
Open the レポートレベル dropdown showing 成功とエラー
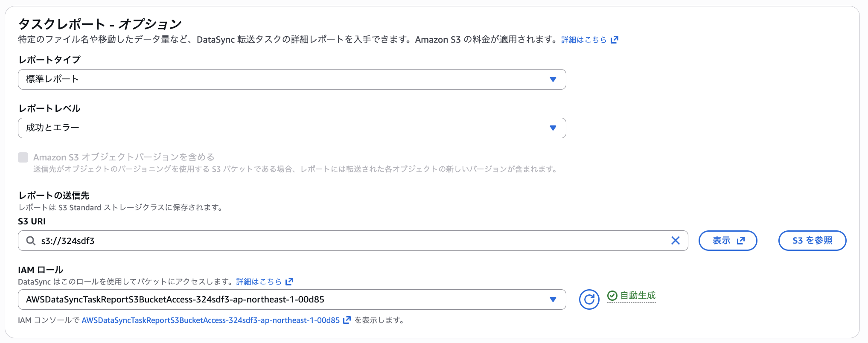click(x=292, y=128)
